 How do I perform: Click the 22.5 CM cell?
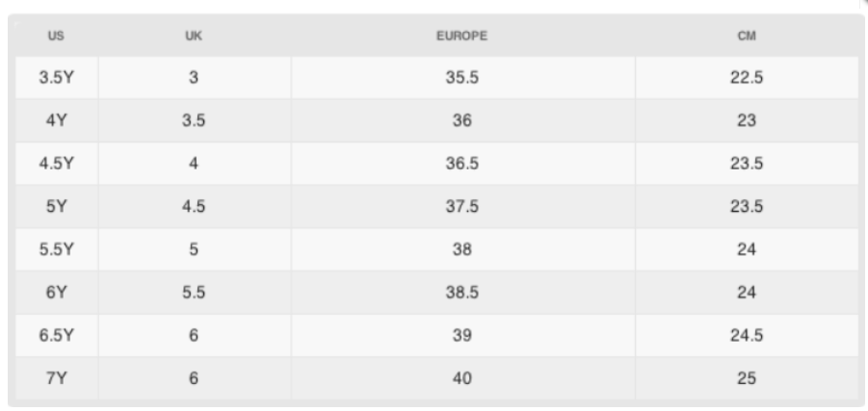(747, 77)
